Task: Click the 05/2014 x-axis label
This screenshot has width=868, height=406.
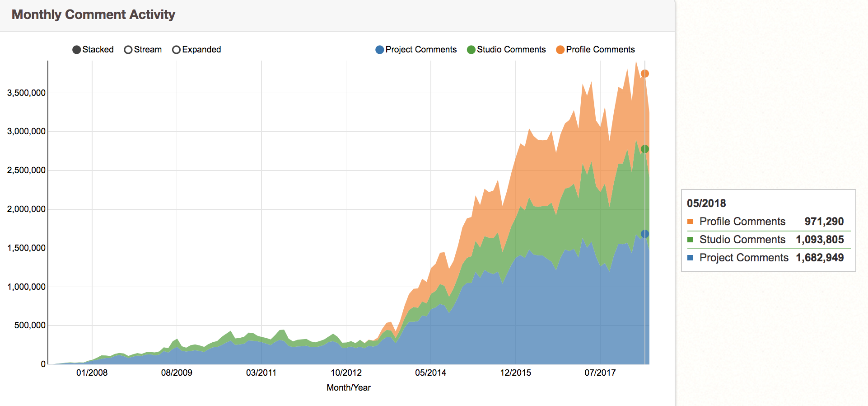Action: pos(431,373)
